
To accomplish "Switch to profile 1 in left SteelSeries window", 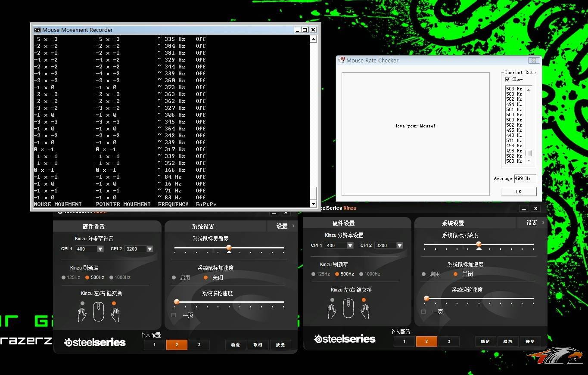I will click(x=154, y=345).
